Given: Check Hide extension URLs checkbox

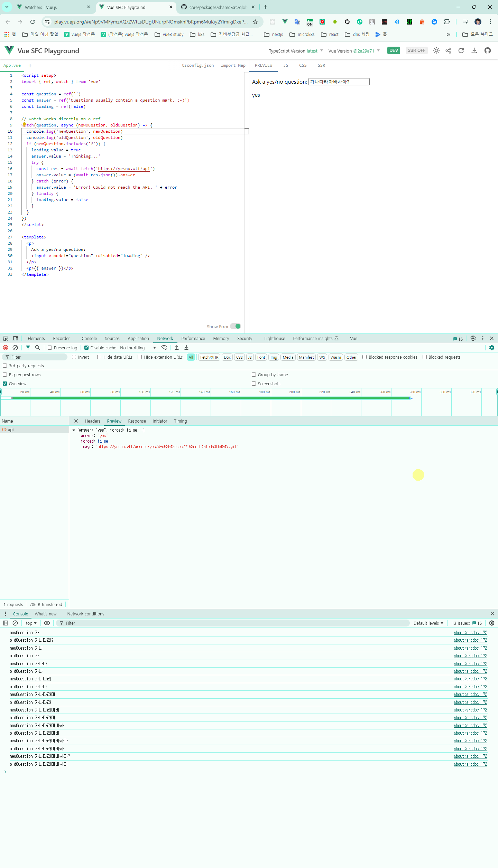Looking at the screenshot, I should pyautogui.click(x=140, y=357).
